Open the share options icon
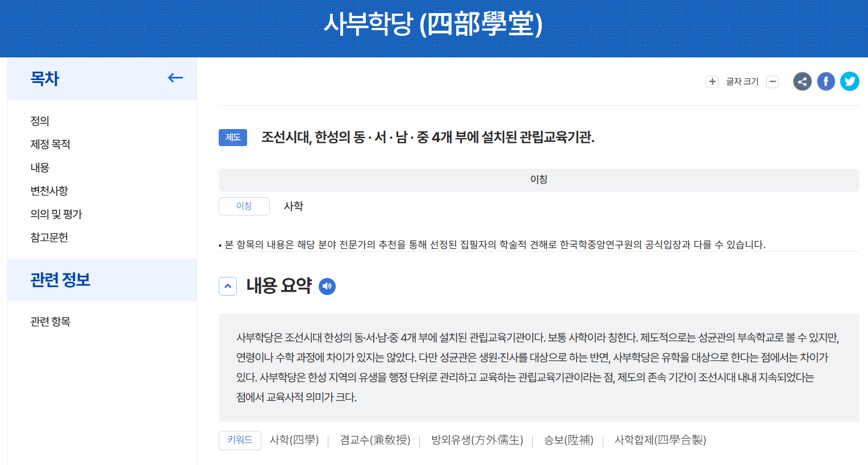Screen dimensions: 868x465 tap(802, 81)
